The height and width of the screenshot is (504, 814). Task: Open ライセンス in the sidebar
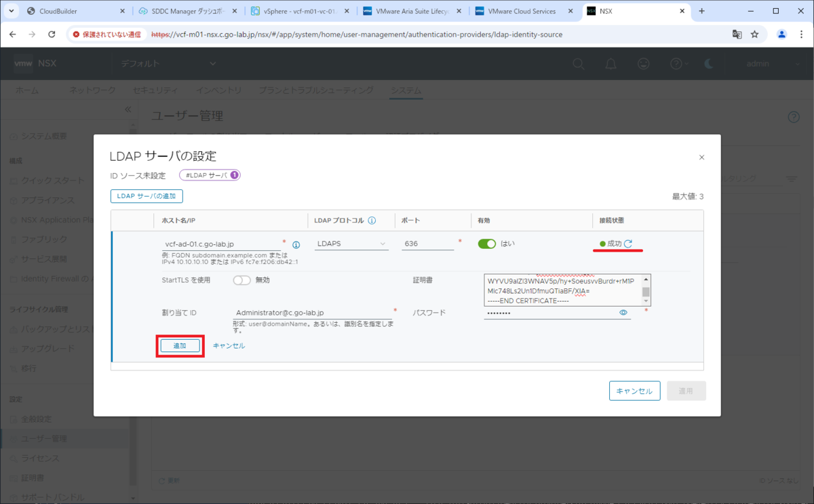click(x=40, y=459)
